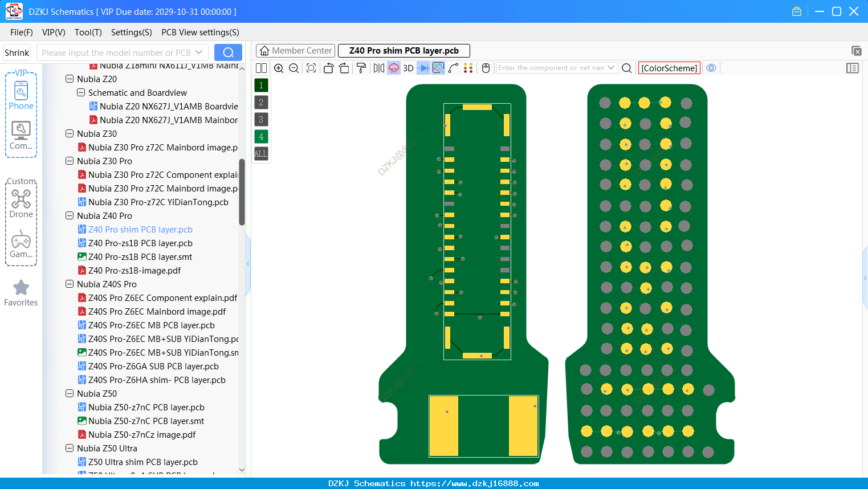This screenshot has height=489, width=868.
Task: Collapse the Nubia Z50 tree node
Action: [70, 394]
